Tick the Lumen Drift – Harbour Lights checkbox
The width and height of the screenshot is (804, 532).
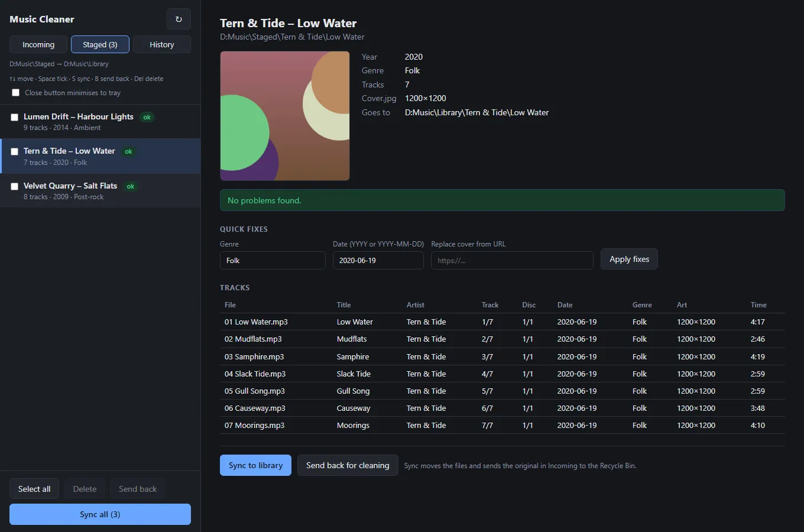click(14, 117)
